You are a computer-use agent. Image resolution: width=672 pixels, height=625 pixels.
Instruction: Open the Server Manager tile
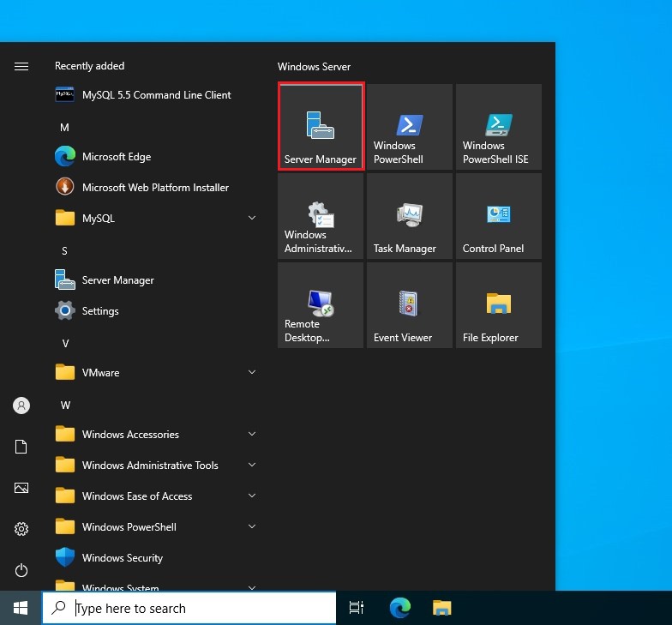click(321, 127)
